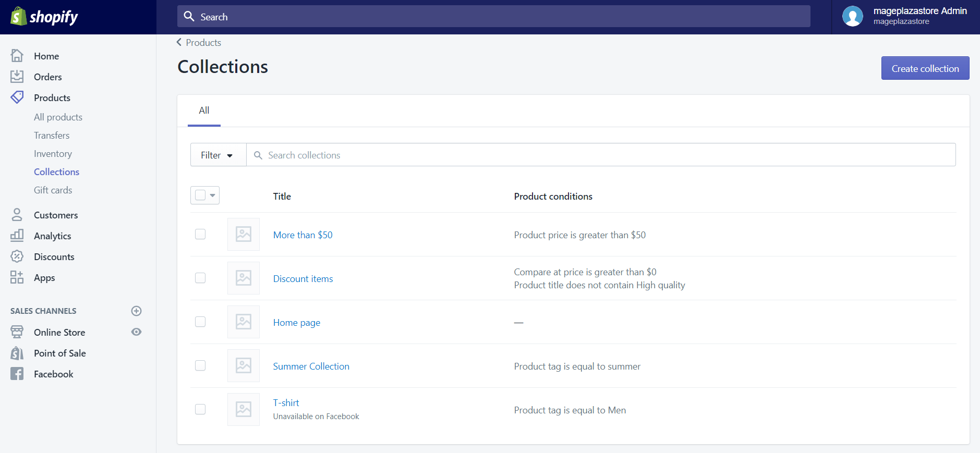Image resolution: width=980 pixels, height=453 pixels.
Task: Go to Home in sidebar
Action: point(46,56)
